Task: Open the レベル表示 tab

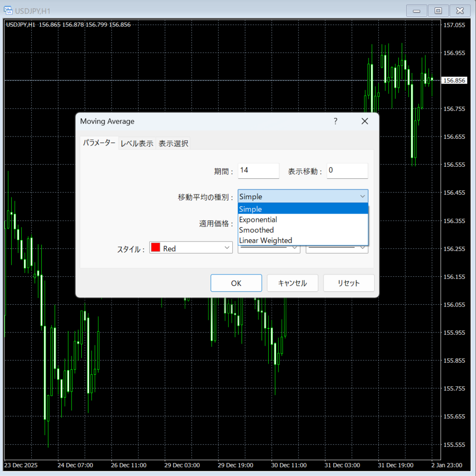Action: [137, 143]
